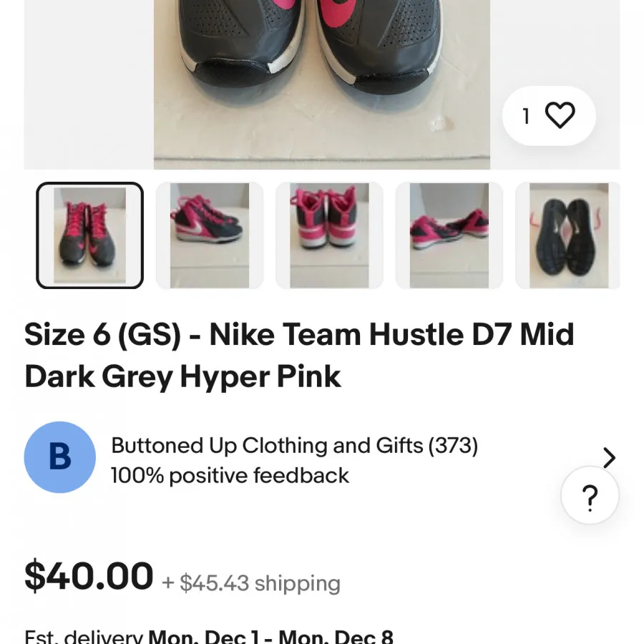View the 100% positive feedback details
The height and width of the screenshot is (644, 644).
230,475
